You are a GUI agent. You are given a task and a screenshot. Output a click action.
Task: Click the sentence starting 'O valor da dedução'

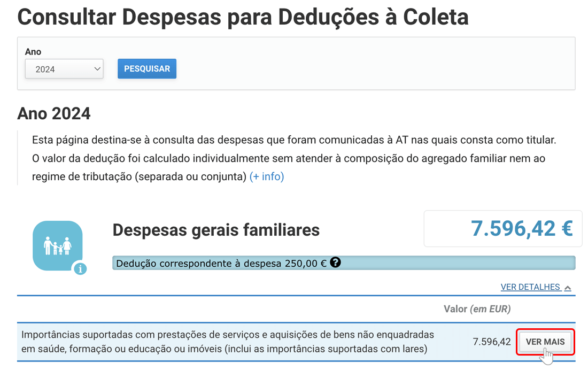point(289,159)
